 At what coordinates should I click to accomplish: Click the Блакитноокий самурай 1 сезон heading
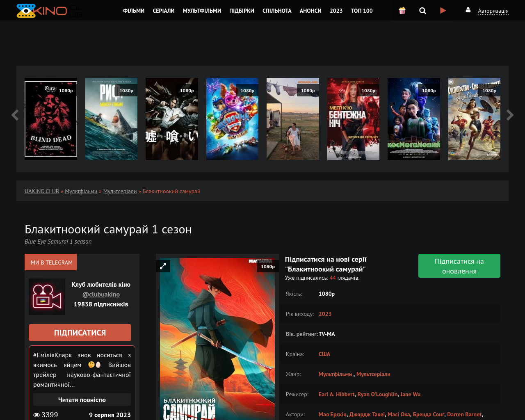(x=108, y=229)
